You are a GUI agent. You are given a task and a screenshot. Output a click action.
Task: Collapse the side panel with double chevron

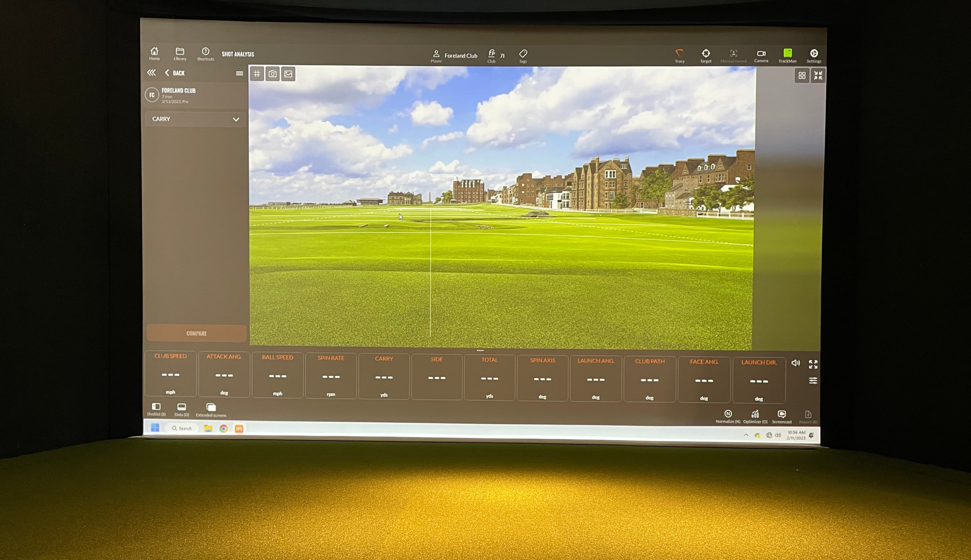151,73
